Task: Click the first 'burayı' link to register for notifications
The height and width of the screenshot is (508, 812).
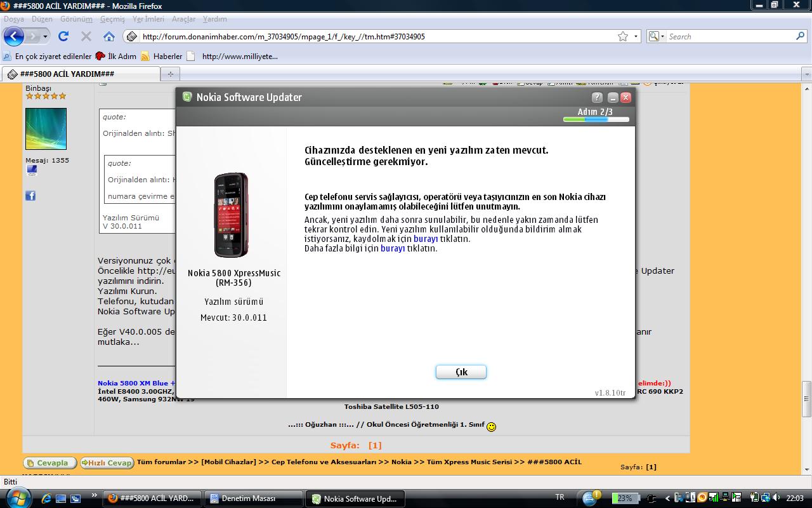Action: tap(426, 239)
